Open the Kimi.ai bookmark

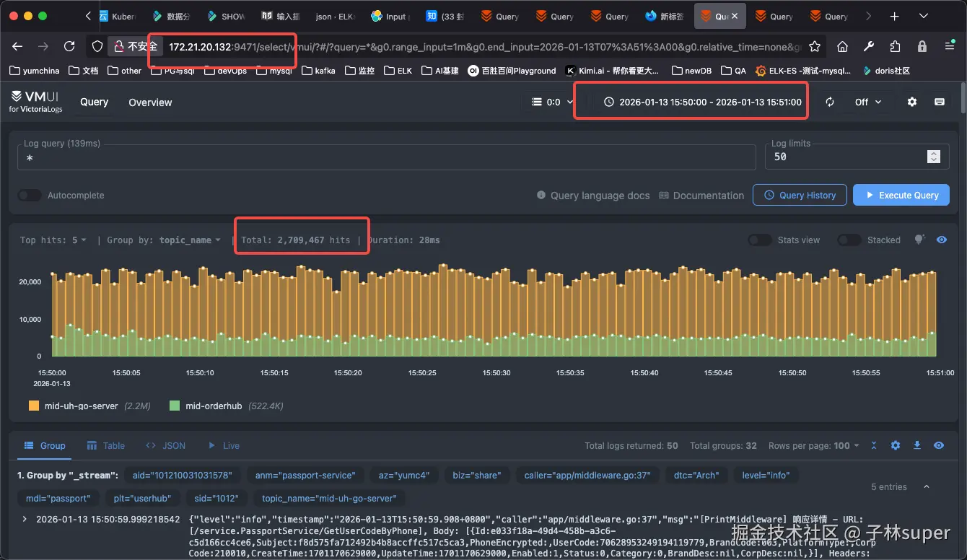(612, 71)
